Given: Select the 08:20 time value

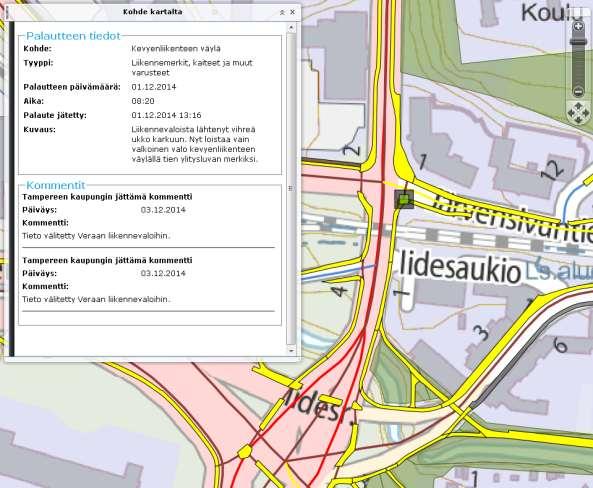Looking at the screenshot, I should click(143, 101).
